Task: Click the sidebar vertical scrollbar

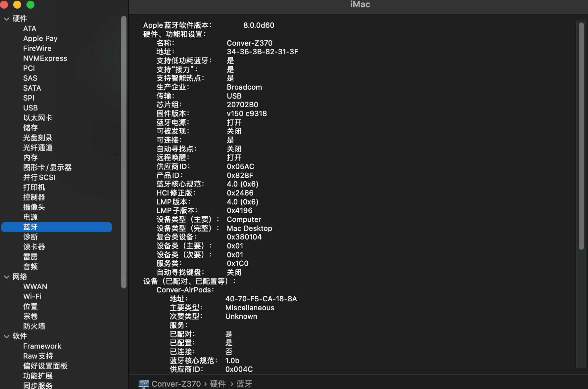Action: (124, 152)
